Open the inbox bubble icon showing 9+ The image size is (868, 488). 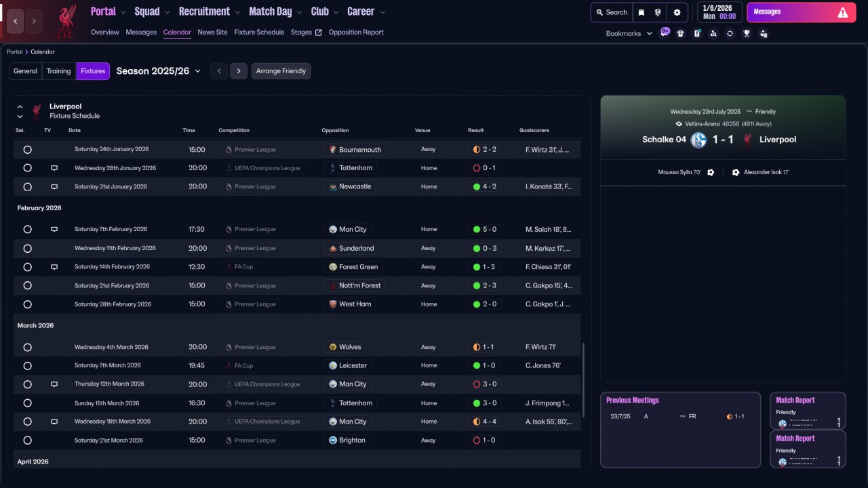[665, 32]
